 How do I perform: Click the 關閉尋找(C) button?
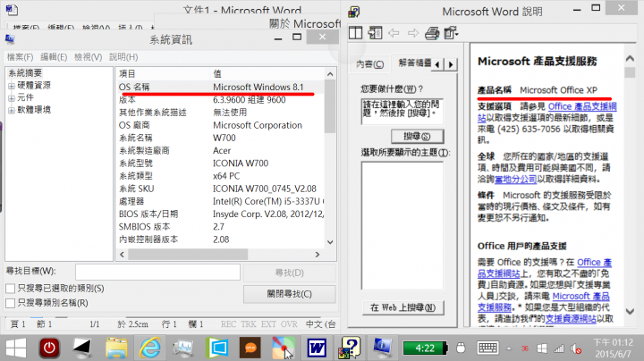pos(290,294)
